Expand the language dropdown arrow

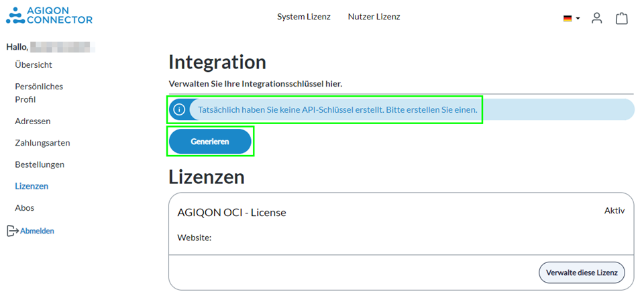pyautogui.click(x=578, y=19)
